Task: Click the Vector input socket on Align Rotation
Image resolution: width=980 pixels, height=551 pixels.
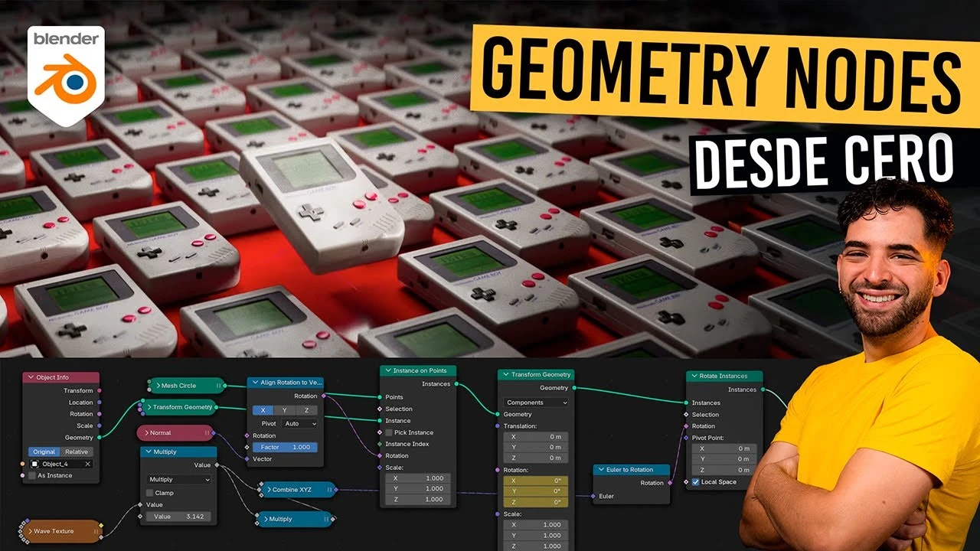Action: (247, 459)
